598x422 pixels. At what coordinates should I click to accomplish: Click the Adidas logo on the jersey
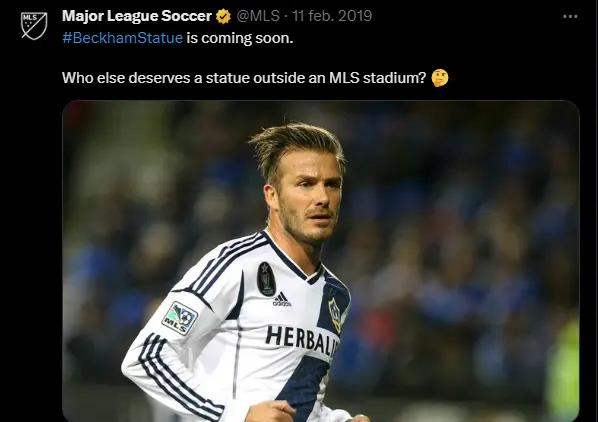click(x=281, y=299)
